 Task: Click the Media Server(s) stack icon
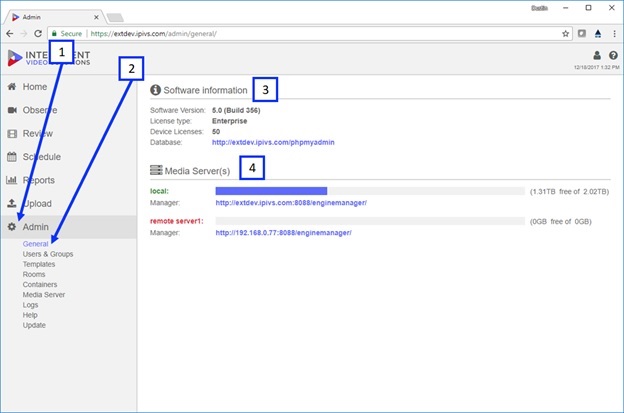(156, 170)
